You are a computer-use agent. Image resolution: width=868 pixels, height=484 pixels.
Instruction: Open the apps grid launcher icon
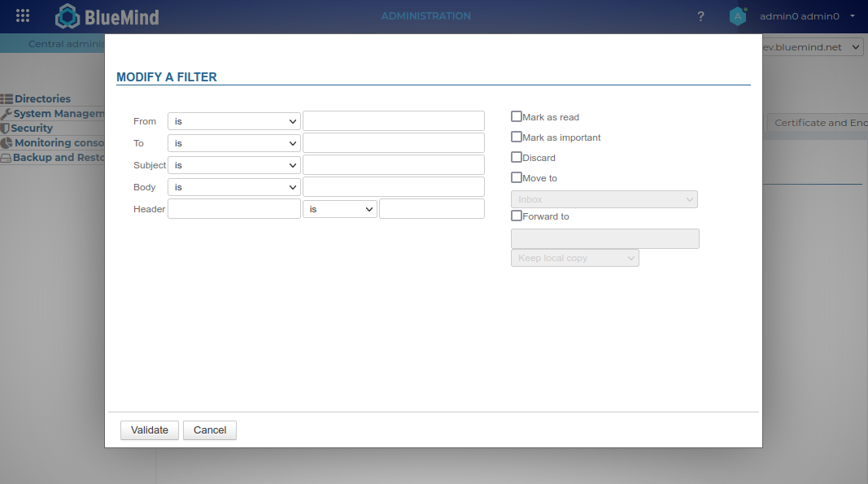coord(23,16)
